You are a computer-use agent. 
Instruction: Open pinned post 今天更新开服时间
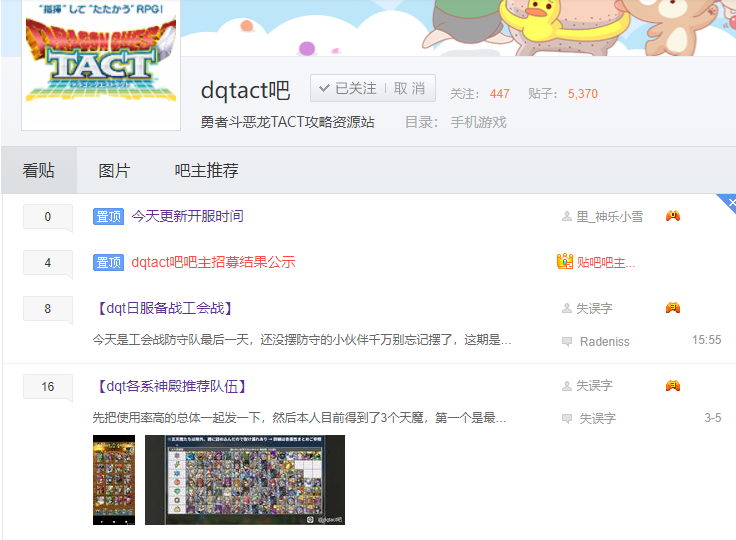point(187,216)
